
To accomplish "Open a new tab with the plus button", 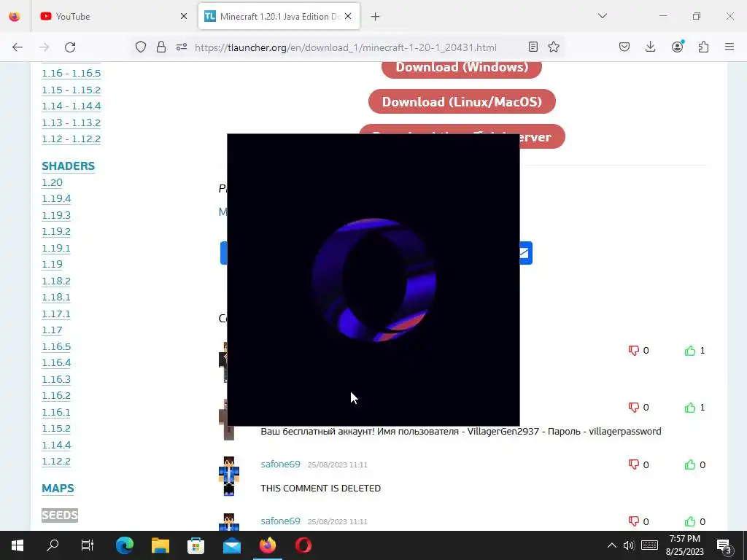I will pos(376,17).
